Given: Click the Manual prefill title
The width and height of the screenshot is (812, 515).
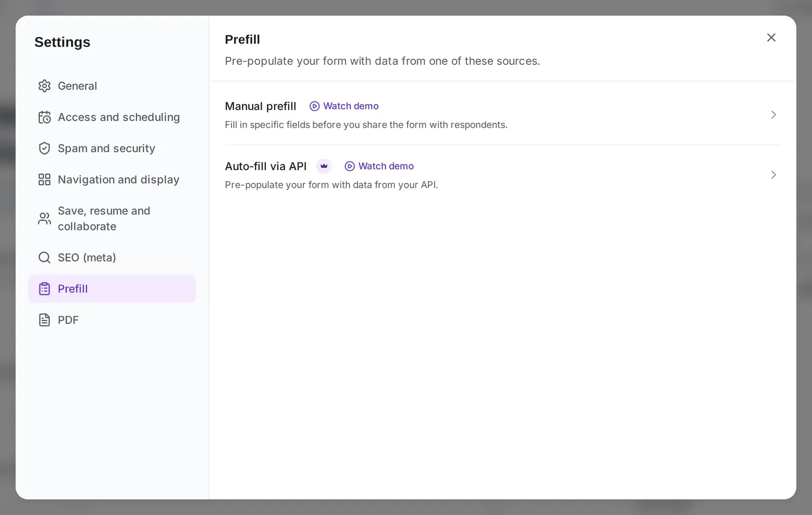Looking at the screenshot, I should [261, 106].
